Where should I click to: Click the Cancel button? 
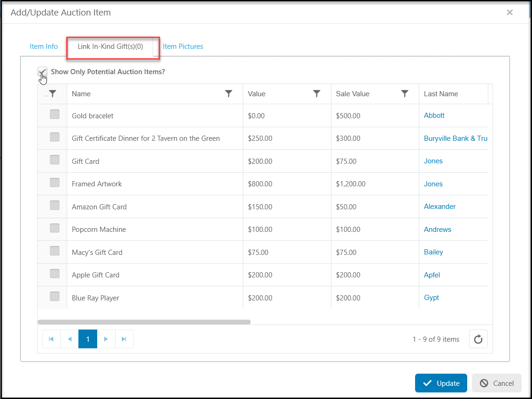tap(497, 383)
